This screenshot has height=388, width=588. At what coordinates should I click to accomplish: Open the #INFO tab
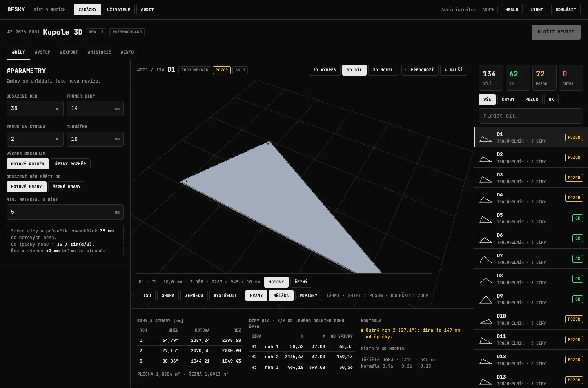click(x=127, y=52)
